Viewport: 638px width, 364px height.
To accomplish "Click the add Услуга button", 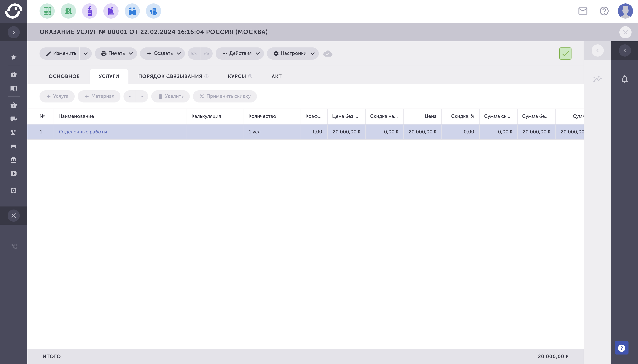I will coord(57,96).
